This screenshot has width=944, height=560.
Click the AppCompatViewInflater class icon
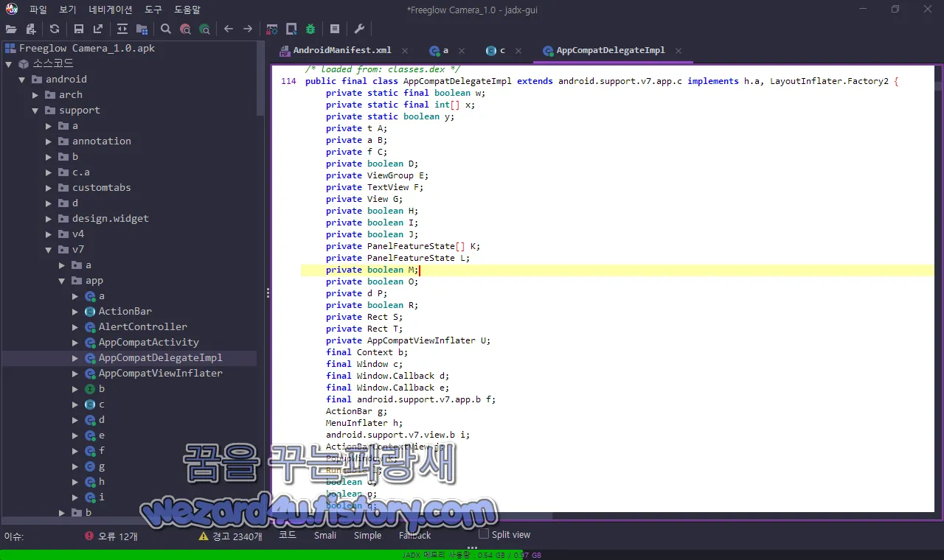coord(90,374)
